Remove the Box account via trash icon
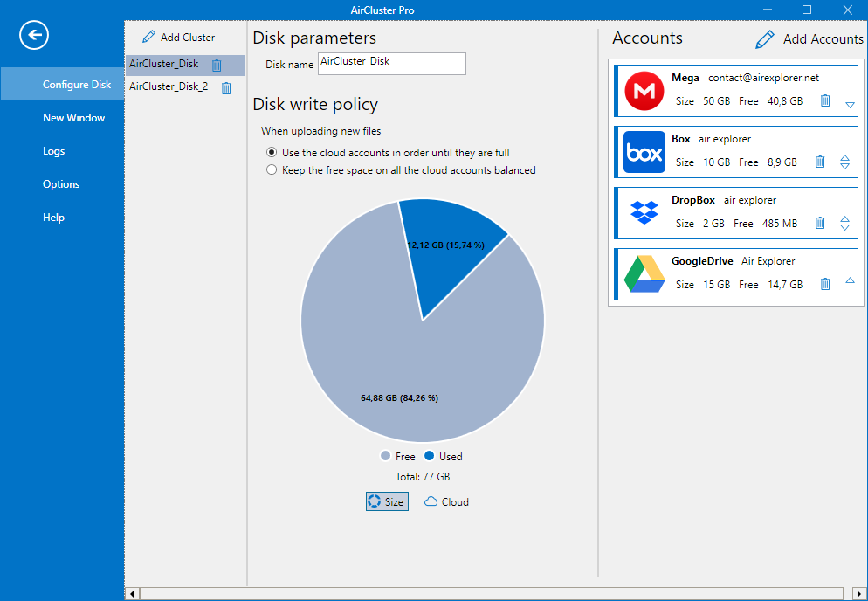The image size is (868, 601). pos(820,162)
